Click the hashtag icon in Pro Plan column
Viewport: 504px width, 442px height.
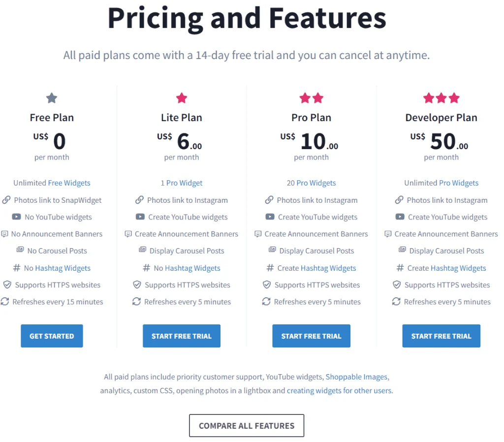tap(270, 268)
